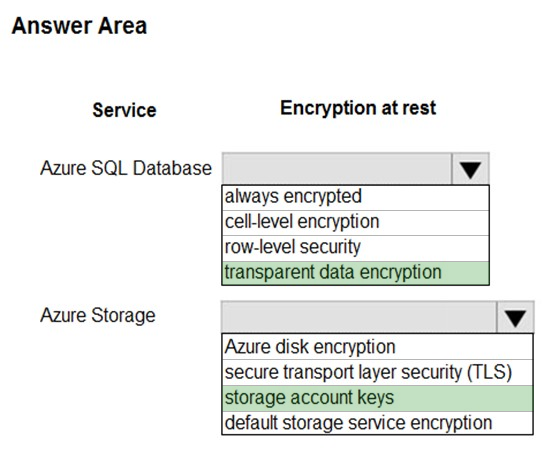
Task: Choose cell-level encryption from list
Action: click(355, 223)
